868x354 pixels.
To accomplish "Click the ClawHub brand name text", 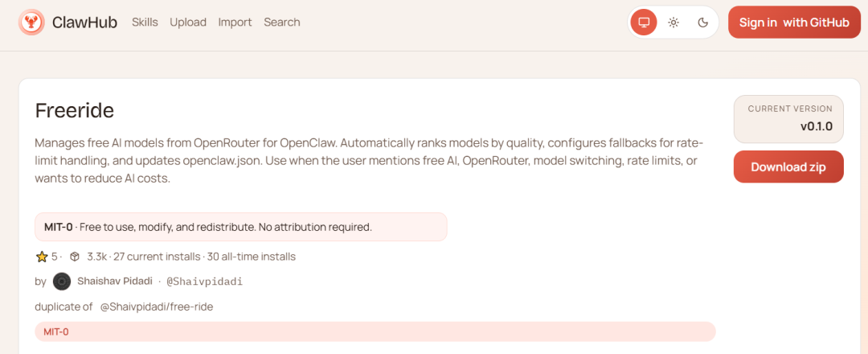I will point(84,23).
